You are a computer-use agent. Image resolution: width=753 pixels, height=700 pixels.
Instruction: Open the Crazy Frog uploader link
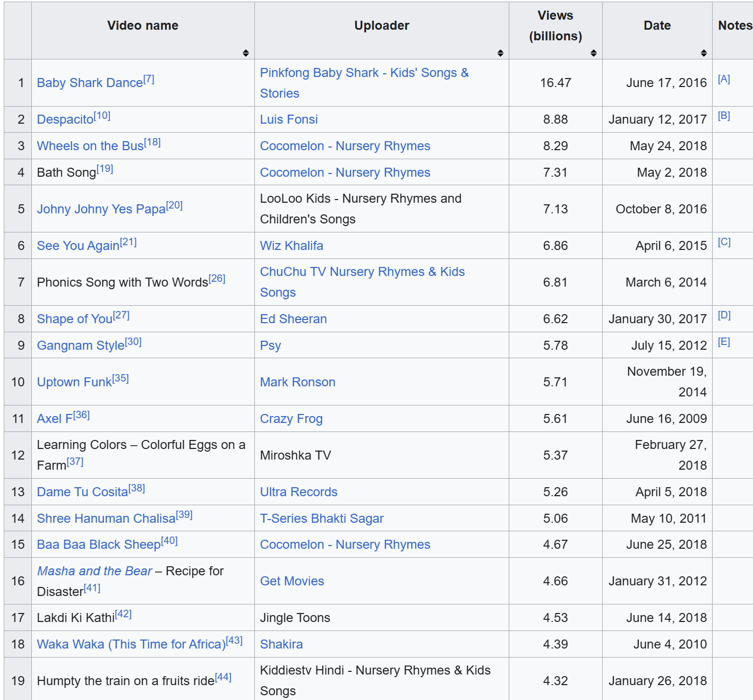pyautogui.click(x=292, y=419)
